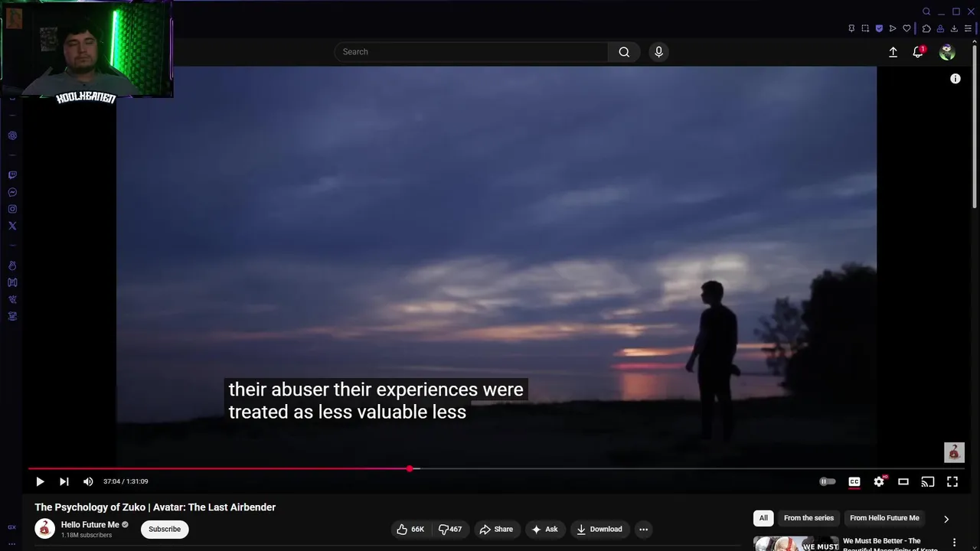Open the YouTube account avatar menu
980x551 pixels.
coord(947,52)
